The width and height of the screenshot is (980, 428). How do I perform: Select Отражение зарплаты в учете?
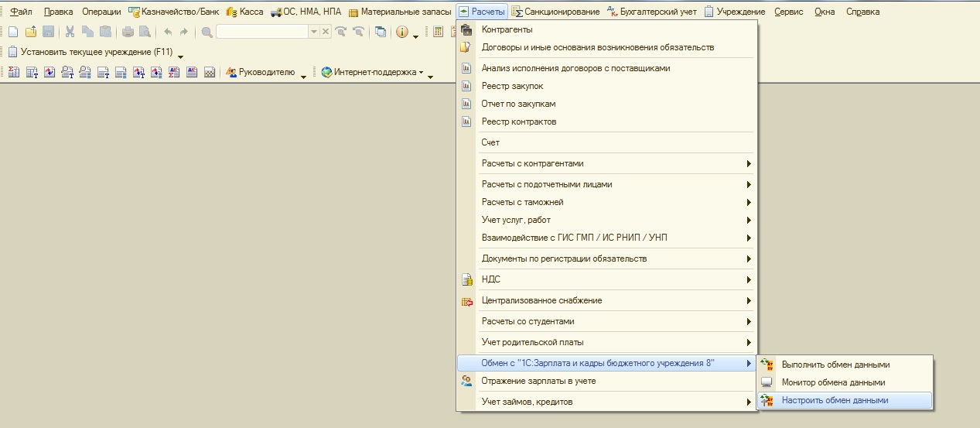click(607, 381)
